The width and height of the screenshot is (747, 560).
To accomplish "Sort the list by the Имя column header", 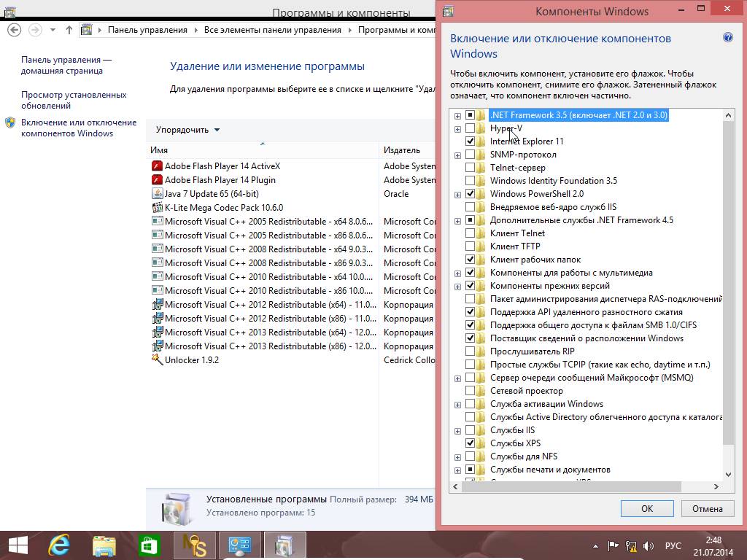I will coord(263,150).
